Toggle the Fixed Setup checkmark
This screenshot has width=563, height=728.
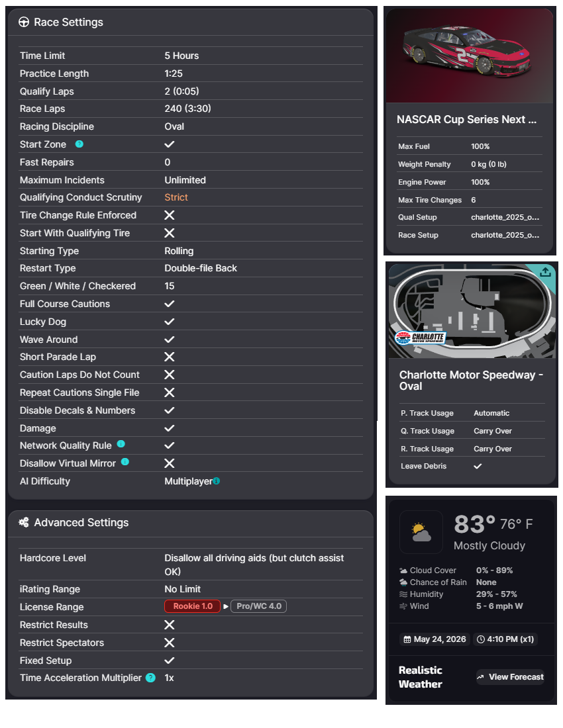pyautogui.click(x=170, y=660)
